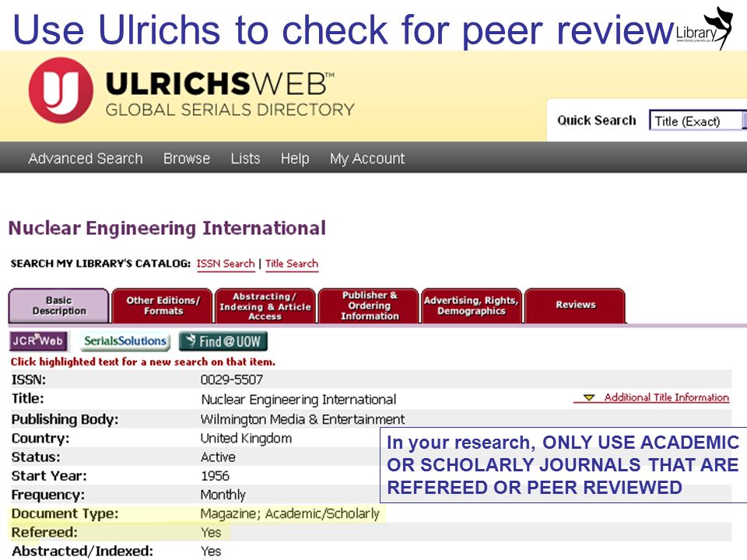747x560 pixels.
Task: Click the start year 1956
Action: click(215, 476)
